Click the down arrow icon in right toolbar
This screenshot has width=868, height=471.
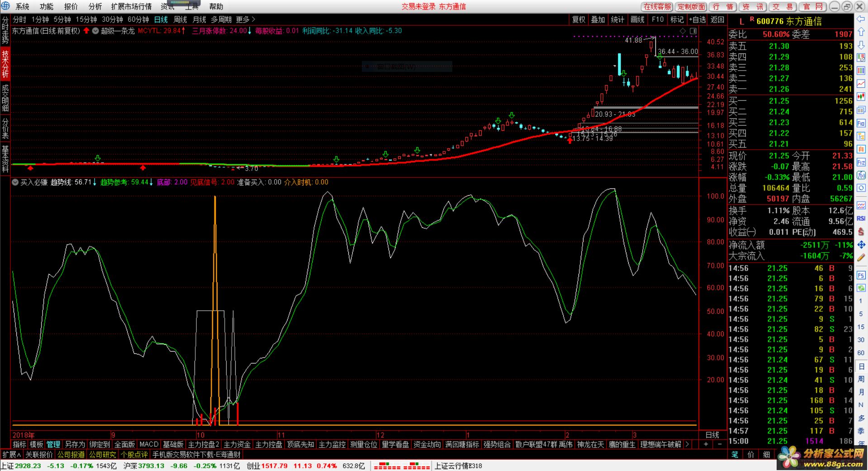[861, 45]
